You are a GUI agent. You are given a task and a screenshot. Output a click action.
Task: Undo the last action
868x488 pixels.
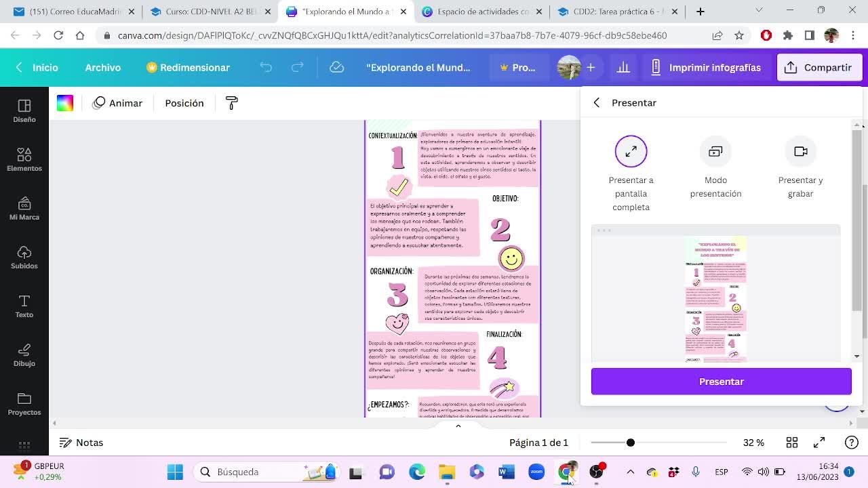click(x=266, y=67)
